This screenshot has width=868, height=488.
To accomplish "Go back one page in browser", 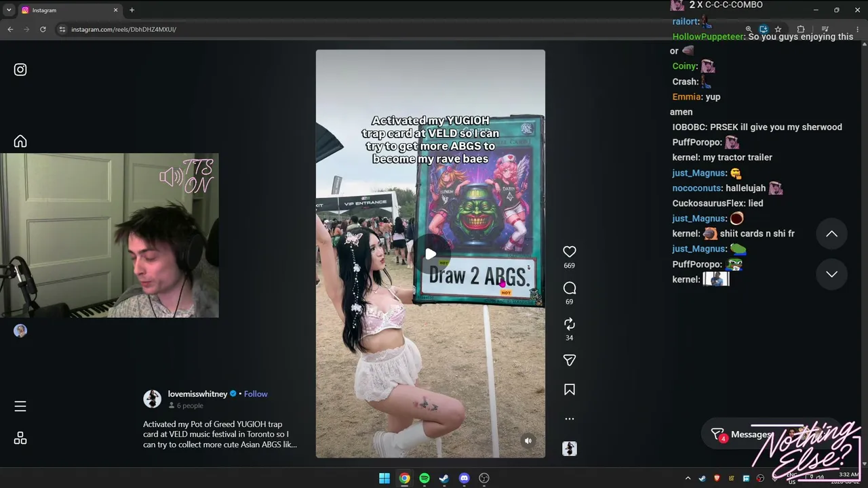I will 10,29.
